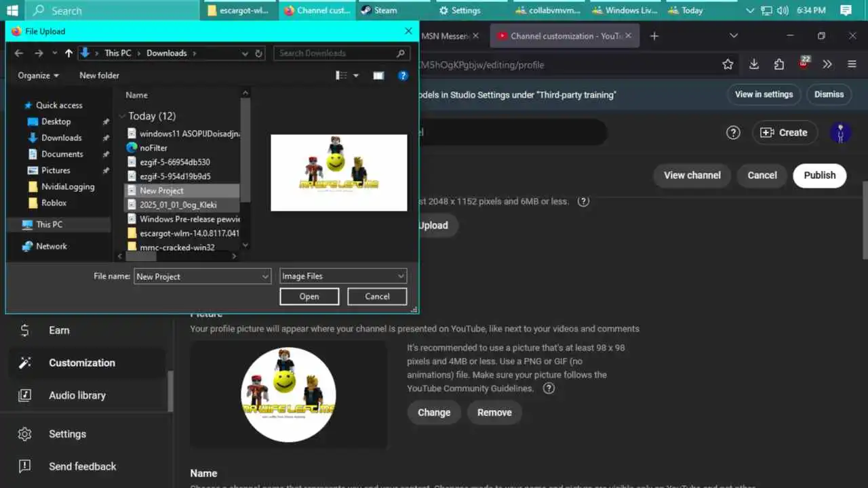
Task: Click the Create button in YouTube Studio
Action: [x=785, y=133]
